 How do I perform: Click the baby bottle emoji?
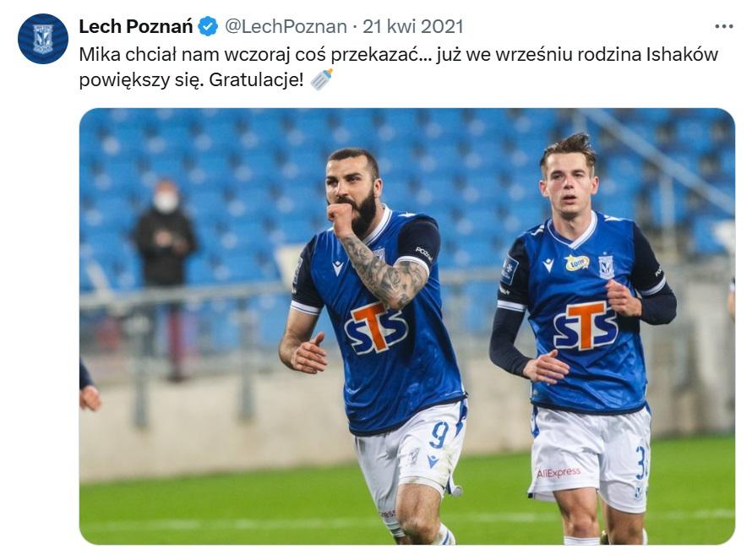pos(321,79)
